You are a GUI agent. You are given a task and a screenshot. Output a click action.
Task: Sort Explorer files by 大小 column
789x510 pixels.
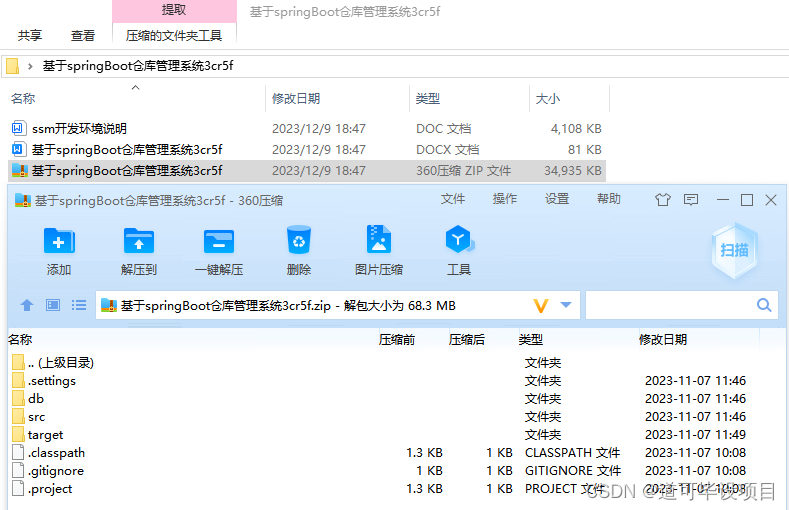coord(547,99)
